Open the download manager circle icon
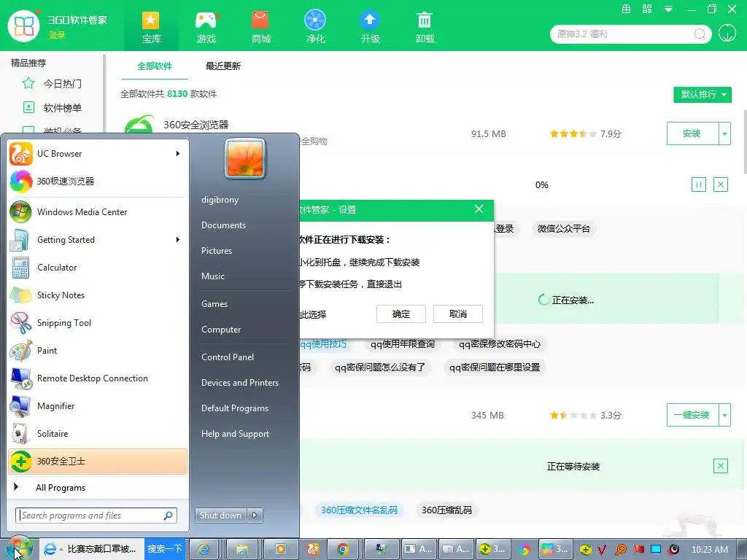The height and width of the screenshot is (560, 747). pyautogui.click(x=727, y=34)
